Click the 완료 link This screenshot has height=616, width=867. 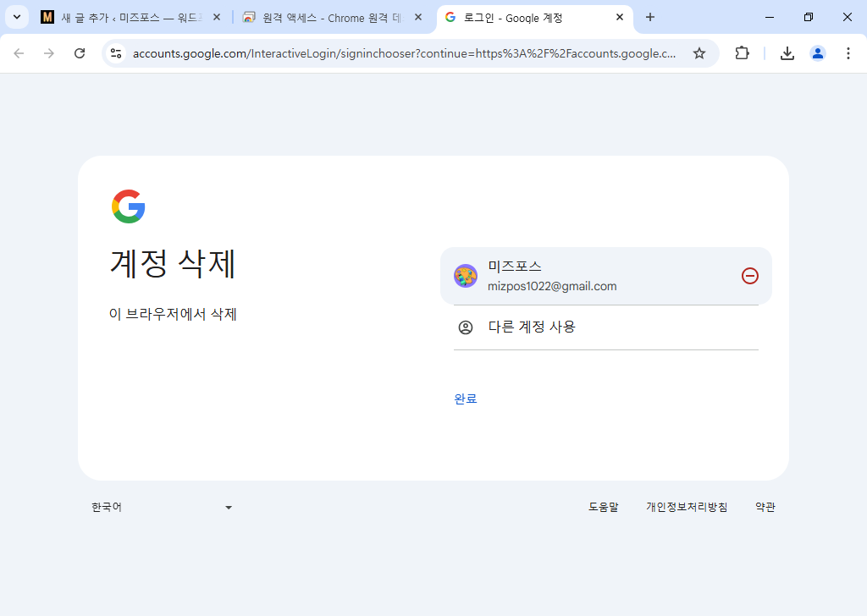point(466,399)
